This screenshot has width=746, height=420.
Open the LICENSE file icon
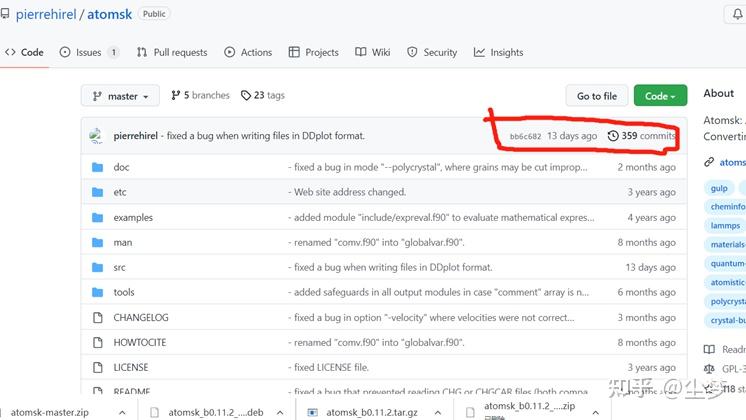coord(97,367)
